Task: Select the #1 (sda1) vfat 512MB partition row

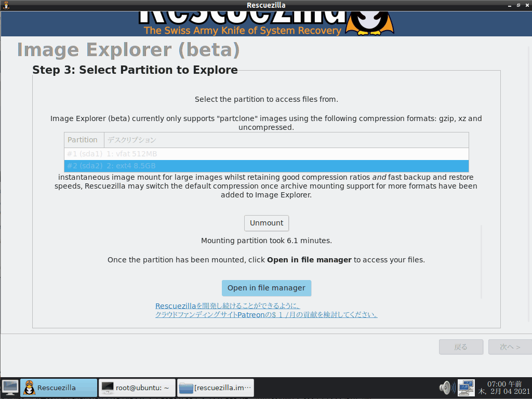Action: 267,154
